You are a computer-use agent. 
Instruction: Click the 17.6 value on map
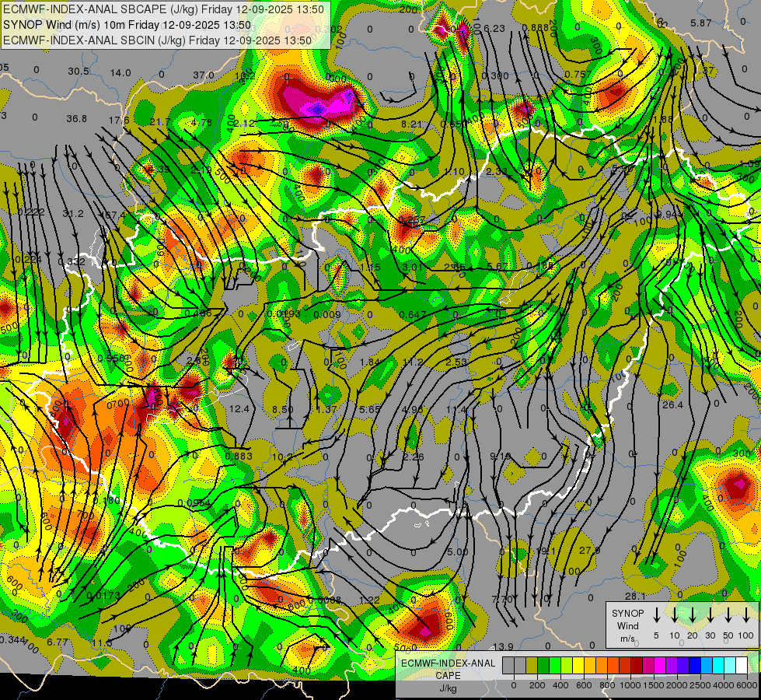pyautogui.click(x=119, y=120)
